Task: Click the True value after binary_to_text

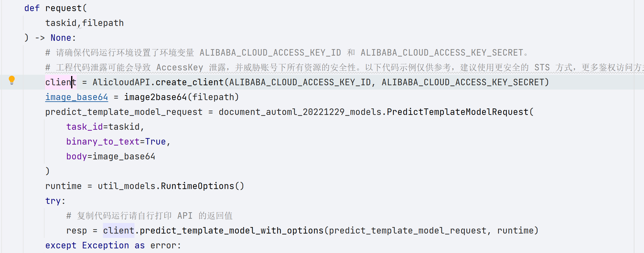Action: coord(156,142)
